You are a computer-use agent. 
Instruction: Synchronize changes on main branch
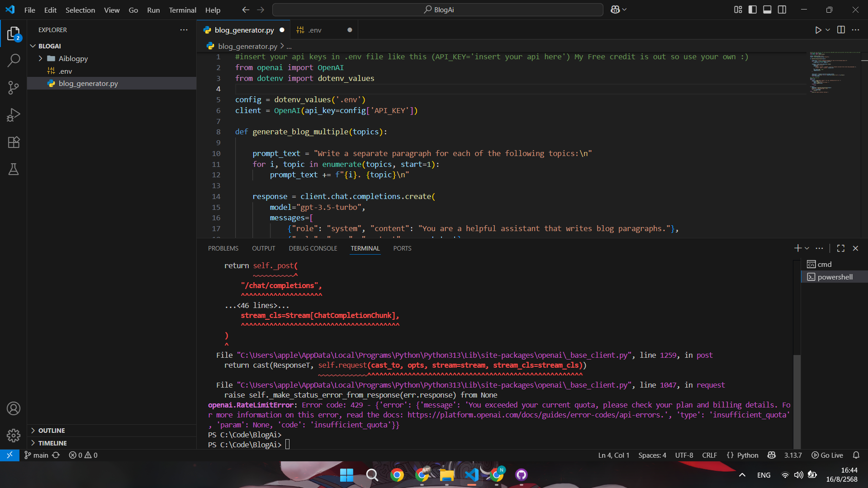click(x=56, y=455)
